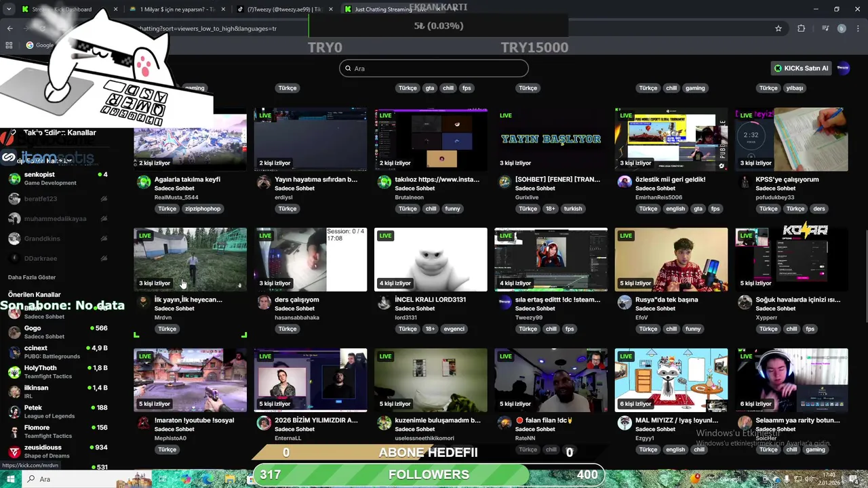868x488 pixels.
Task: Open Ezgyy1 streamer avatar
Action: (x=625, y=423)
